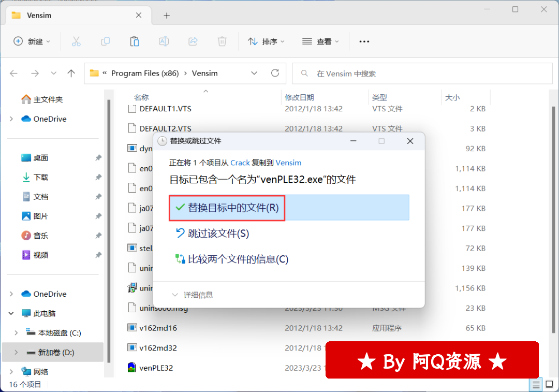Open Home (主文件夹) in sidebar
The height and width of the screenshot is (392, 559).
click(x=42, y=99)
